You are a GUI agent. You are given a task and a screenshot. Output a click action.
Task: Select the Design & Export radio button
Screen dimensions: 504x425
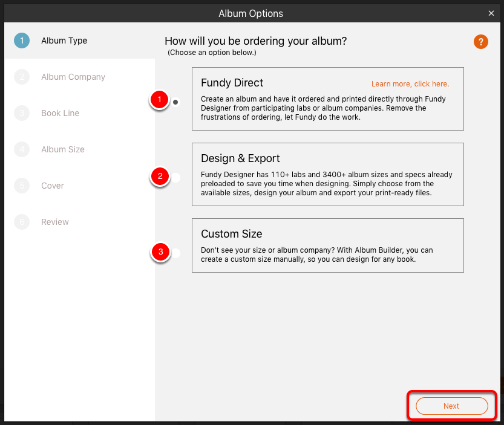pos(175,178)
